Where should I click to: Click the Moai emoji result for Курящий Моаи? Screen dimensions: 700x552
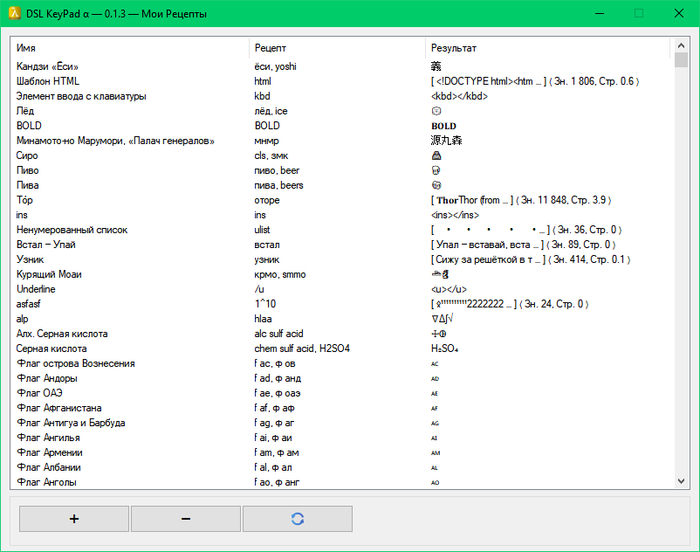point(438,274)
